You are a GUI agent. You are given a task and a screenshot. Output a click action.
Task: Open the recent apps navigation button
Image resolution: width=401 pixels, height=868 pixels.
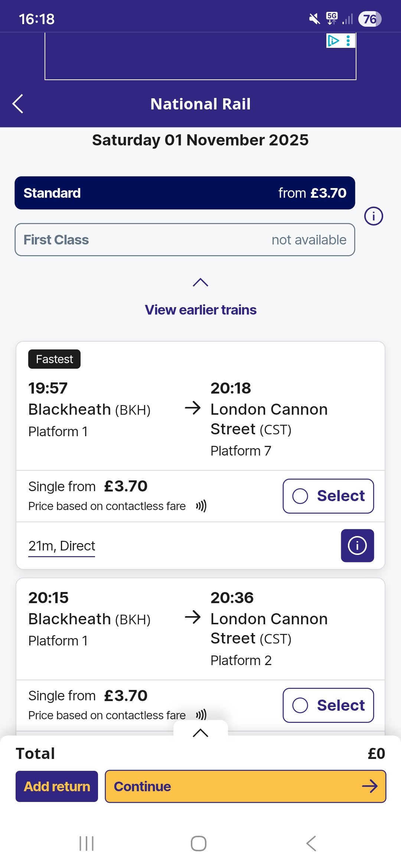click(x=87, y=843)
